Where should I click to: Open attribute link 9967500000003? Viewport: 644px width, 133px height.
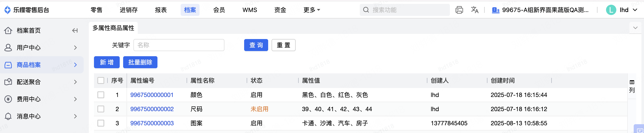152,123
